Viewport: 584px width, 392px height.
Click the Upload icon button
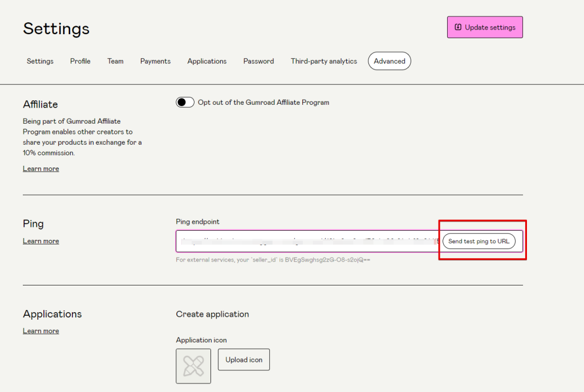pyautogui.click(x=244, y=360)
